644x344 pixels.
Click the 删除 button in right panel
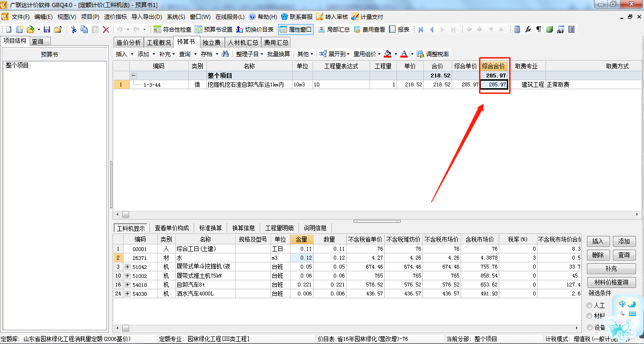pos(598,255)
